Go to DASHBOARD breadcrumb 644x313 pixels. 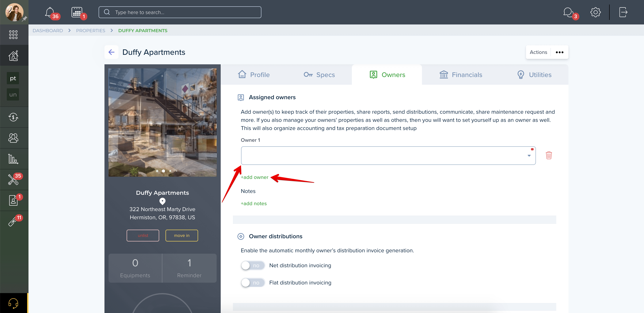pyautogui.click(x=48, y=30)
